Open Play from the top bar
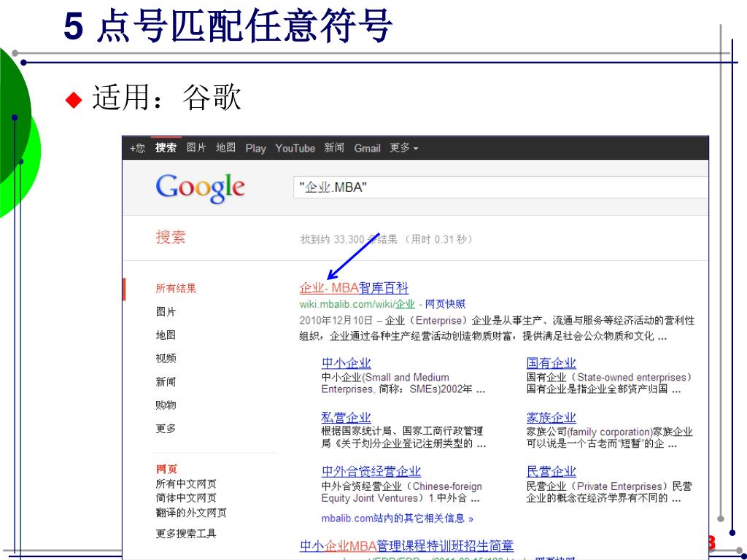The image size is (747, 560). coord(256,149)
